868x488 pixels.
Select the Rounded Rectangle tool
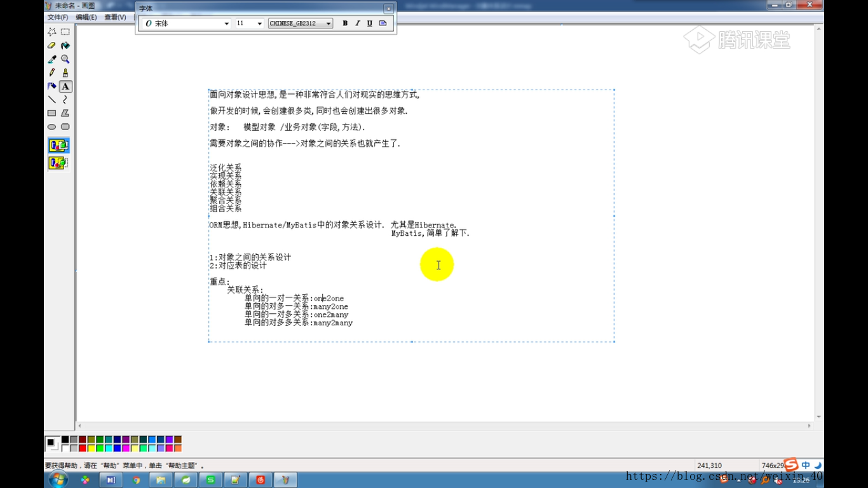click(65, 126)
